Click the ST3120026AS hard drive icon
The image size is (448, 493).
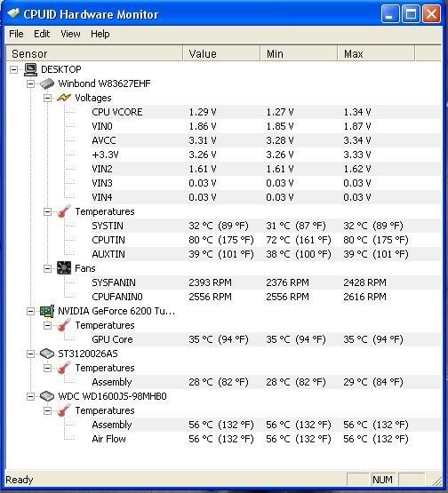pos(47,354)
